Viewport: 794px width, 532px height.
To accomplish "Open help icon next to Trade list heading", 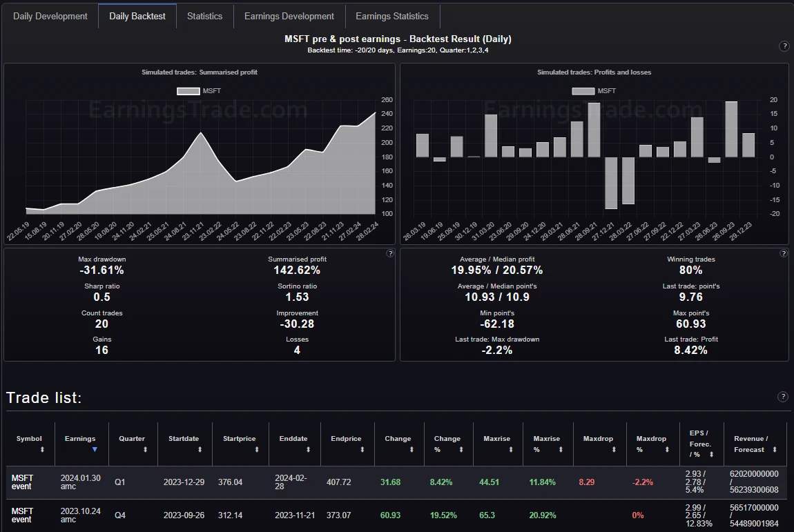I will click(782, 397).
